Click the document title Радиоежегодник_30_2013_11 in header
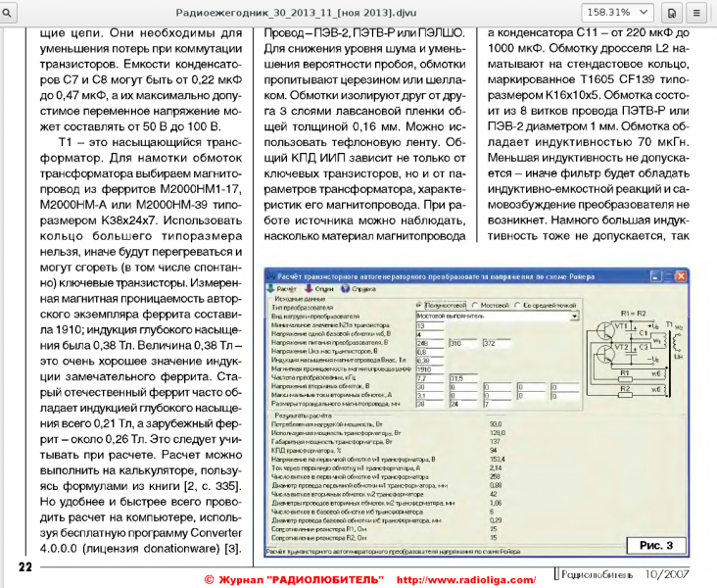 click(x=296, y=13)
